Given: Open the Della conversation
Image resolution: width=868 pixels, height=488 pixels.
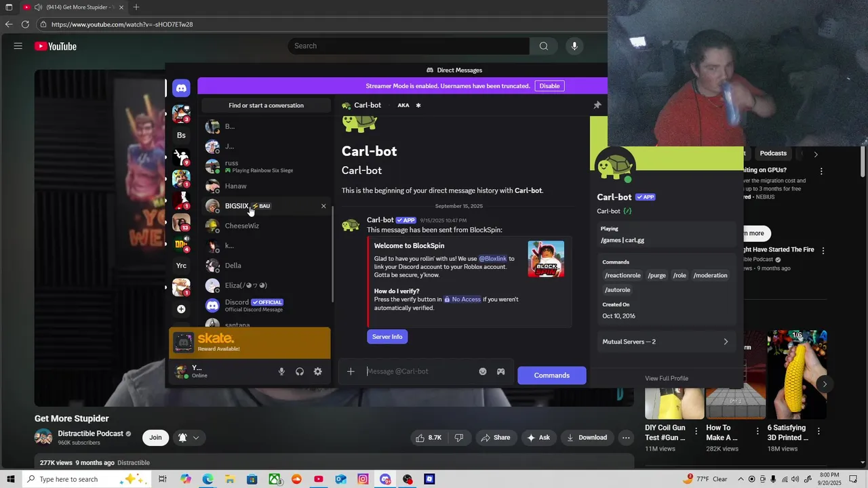Looking at the screenshot, I should tap(266, 266).
